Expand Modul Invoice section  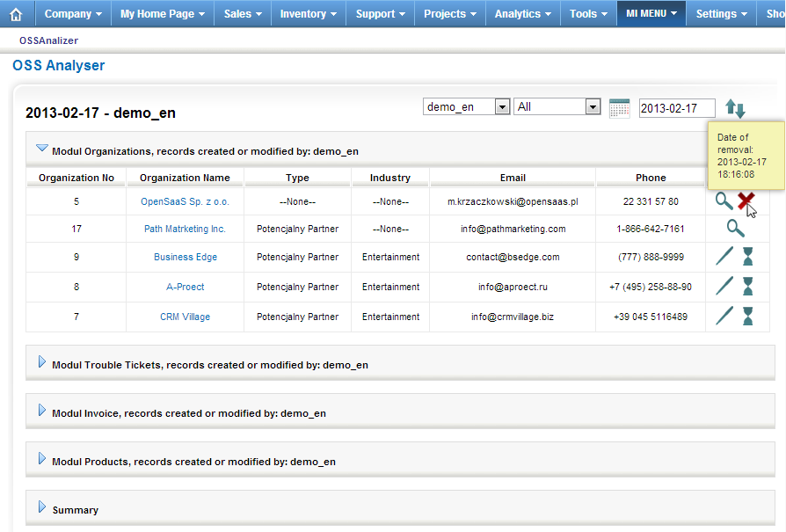[x=42, y=410]
